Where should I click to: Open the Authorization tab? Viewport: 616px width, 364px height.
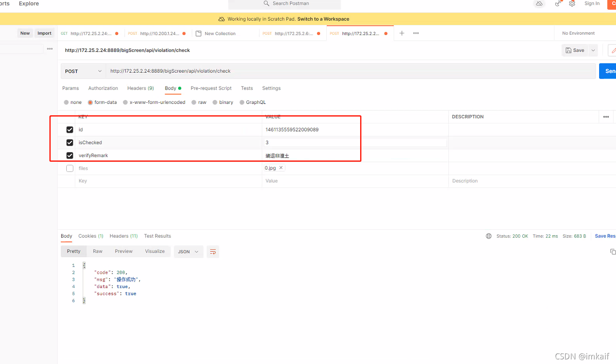(103, 88)
